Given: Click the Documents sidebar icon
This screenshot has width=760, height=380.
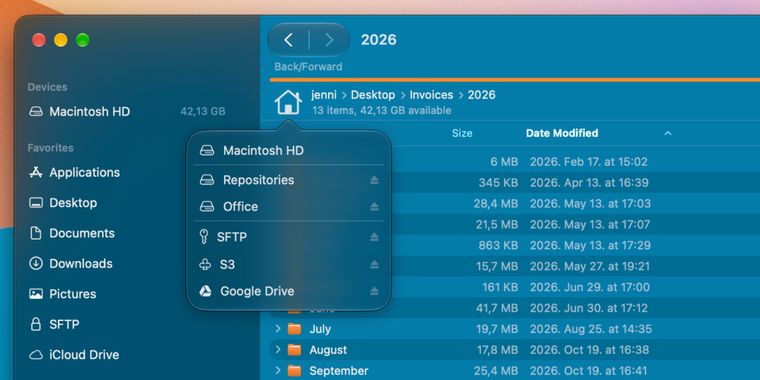Looking at the screenshot, I should pos(36,233).
